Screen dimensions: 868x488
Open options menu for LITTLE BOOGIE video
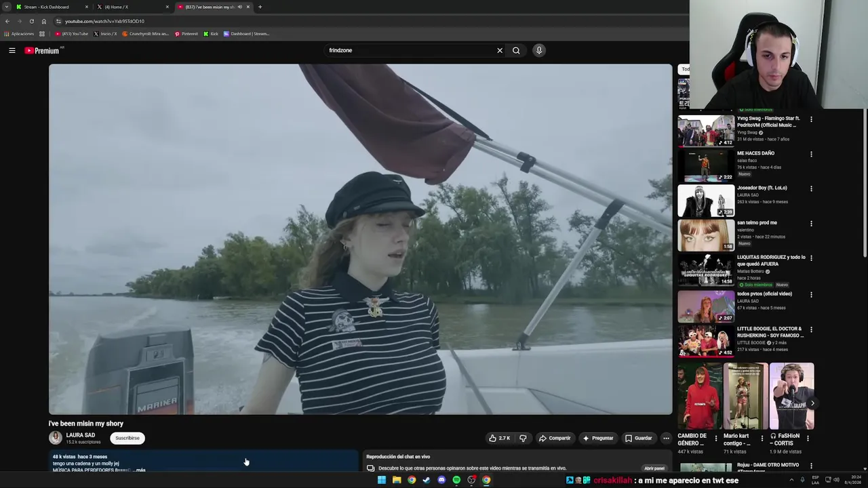[811, 329]
